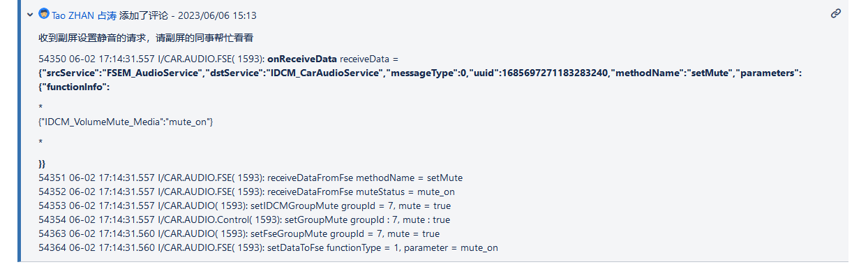The height and width of the screenshot is (267, 868).
Task: Click log line 54364 setDataToFse
Action: click(269, 247)
